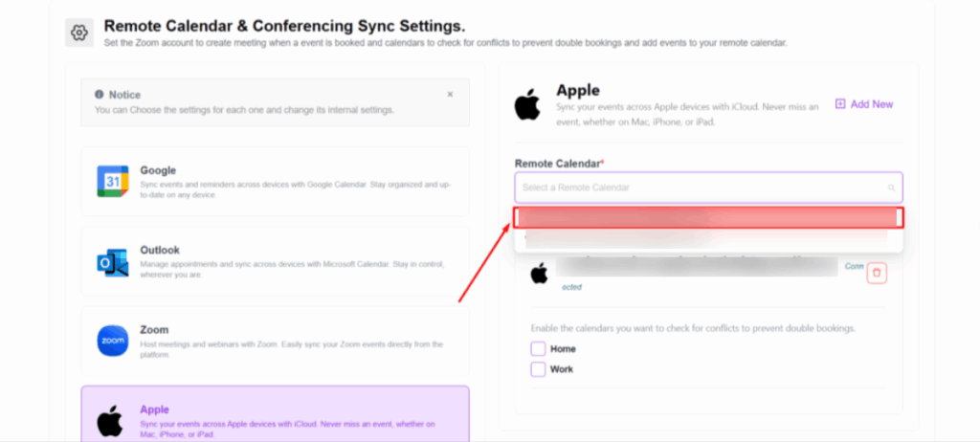Open the Google integration settings
This screenshot has width=980, height=442.
tap(276, 181)
